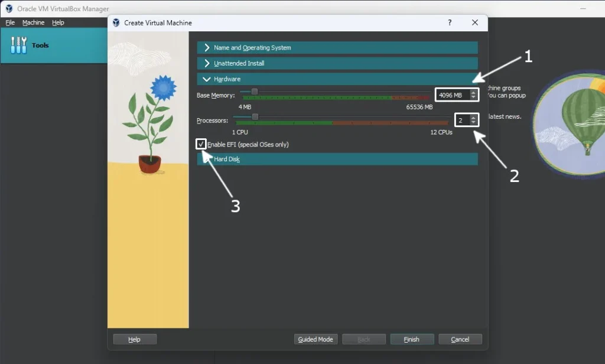605x364 pixels.
Task: Decrease Base Memory with down arrow
Action: [473, 97]
